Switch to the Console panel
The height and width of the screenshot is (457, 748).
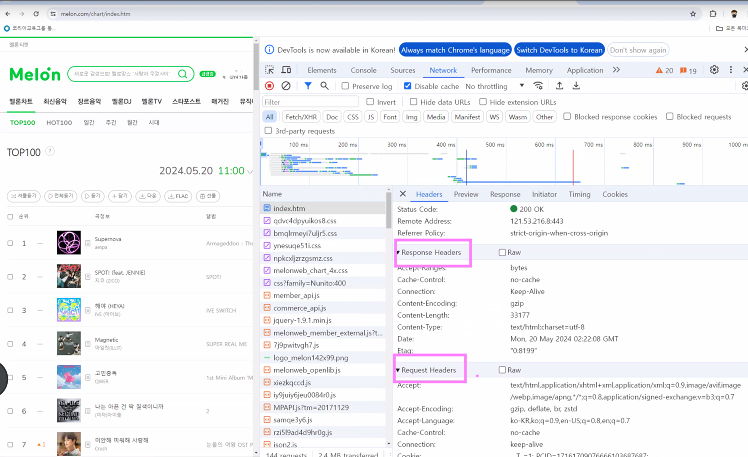pos(364,70)
